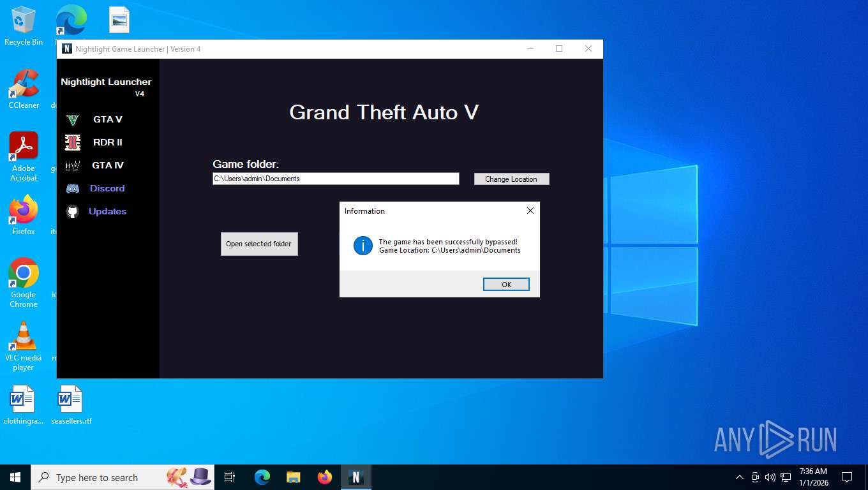The image size is (868, 490).
Task: Open the CCleaner desktop shortcut
Action: point(24,89)
